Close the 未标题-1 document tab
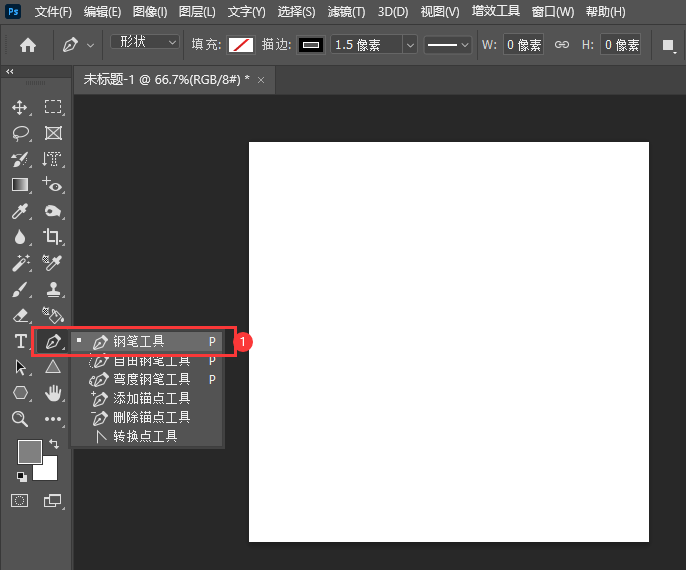 [261, 80]
